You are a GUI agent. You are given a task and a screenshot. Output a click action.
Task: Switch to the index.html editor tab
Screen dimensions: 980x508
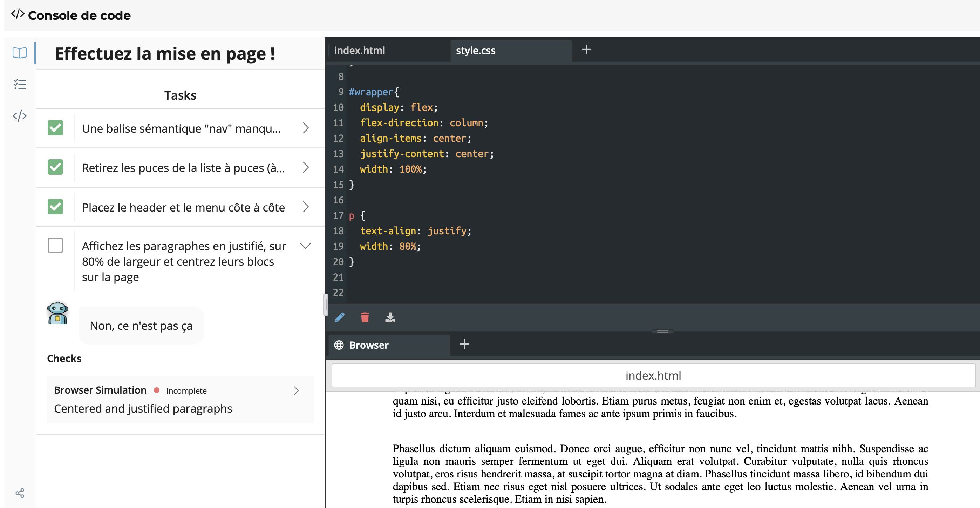click(x=359, y=50)
